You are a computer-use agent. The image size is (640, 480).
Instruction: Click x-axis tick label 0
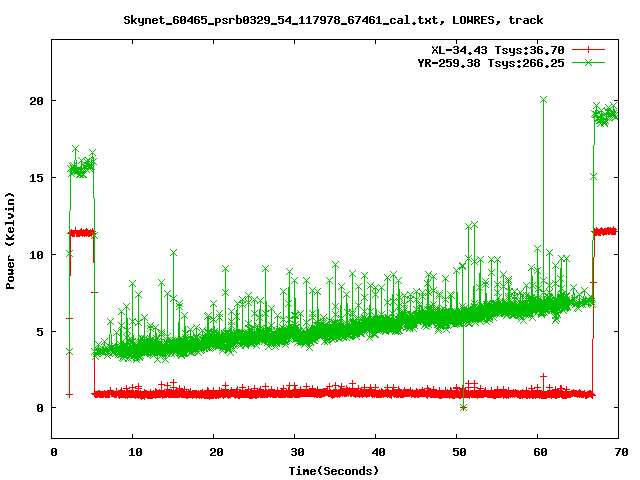pos(54,452)
